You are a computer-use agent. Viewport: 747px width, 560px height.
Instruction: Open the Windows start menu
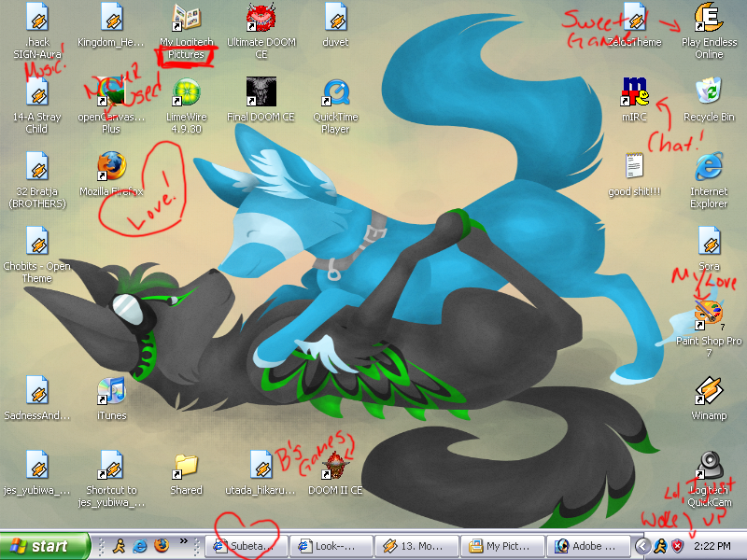44,546
